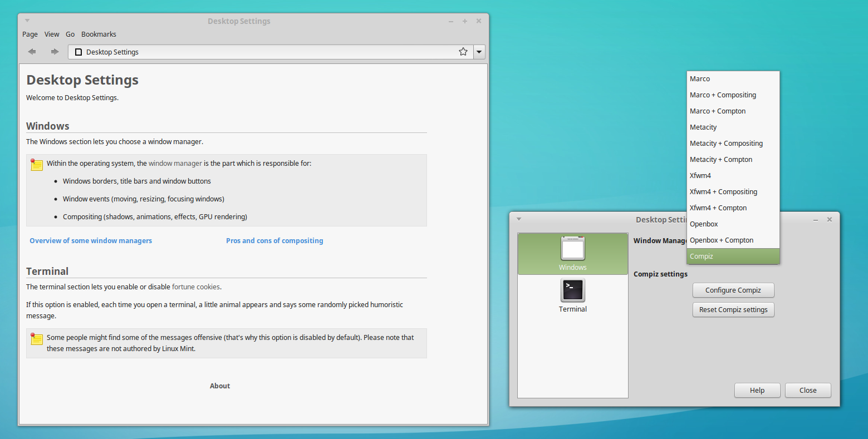Image resolution: width=868 pixels, height=439 pixels.
Task: Open help window's title bar menu triangle
Action: pos(27,21)
